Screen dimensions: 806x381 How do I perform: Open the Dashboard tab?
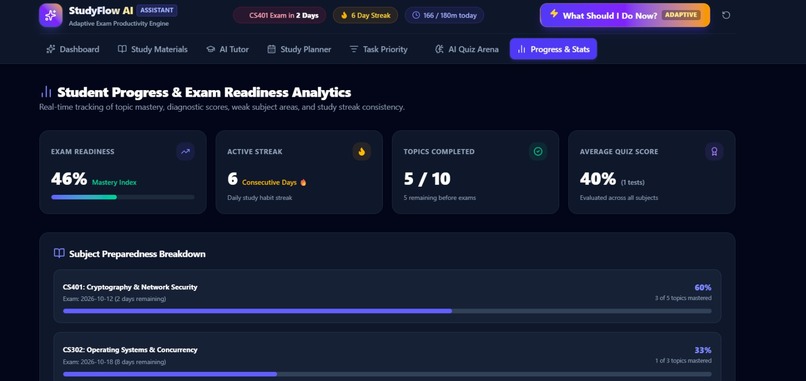pyautogui.click(x=73, y=49)
